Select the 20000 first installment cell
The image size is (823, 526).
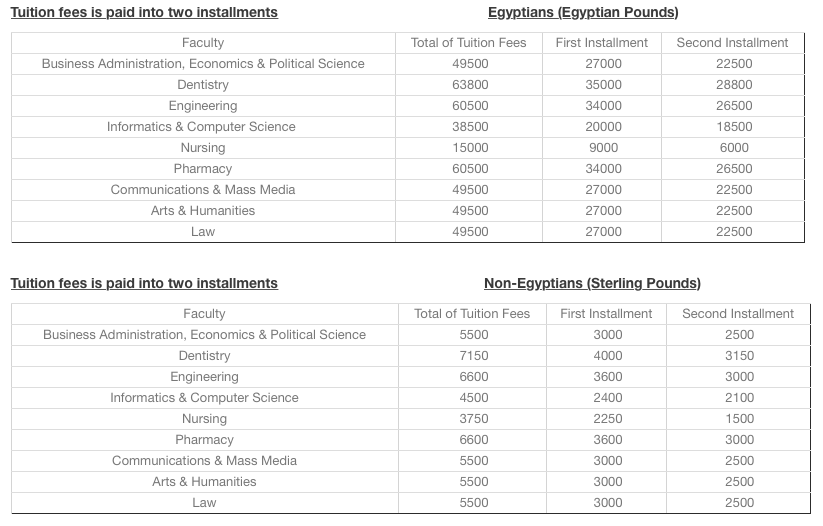click(603, 127)
